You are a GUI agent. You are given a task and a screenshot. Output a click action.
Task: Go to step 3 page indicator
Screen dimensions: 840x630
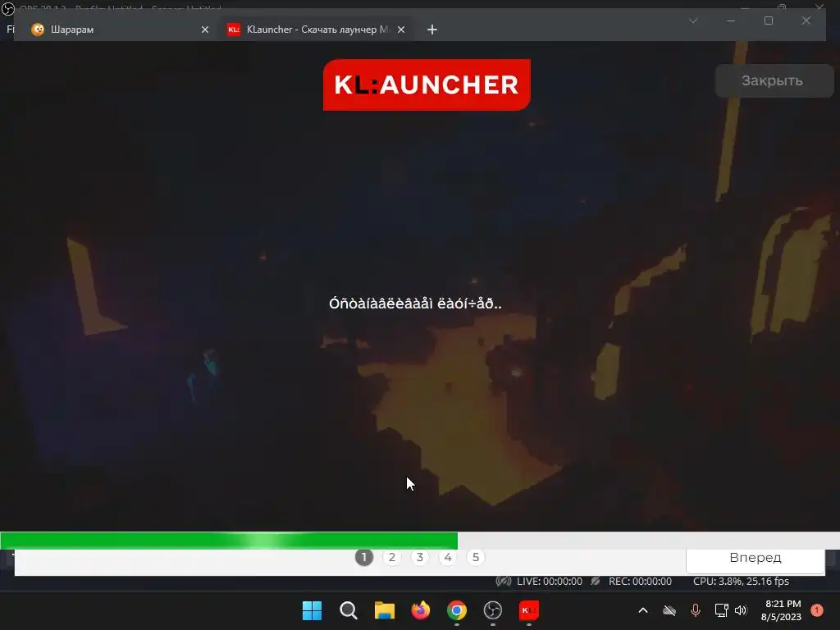pos(419,557)
